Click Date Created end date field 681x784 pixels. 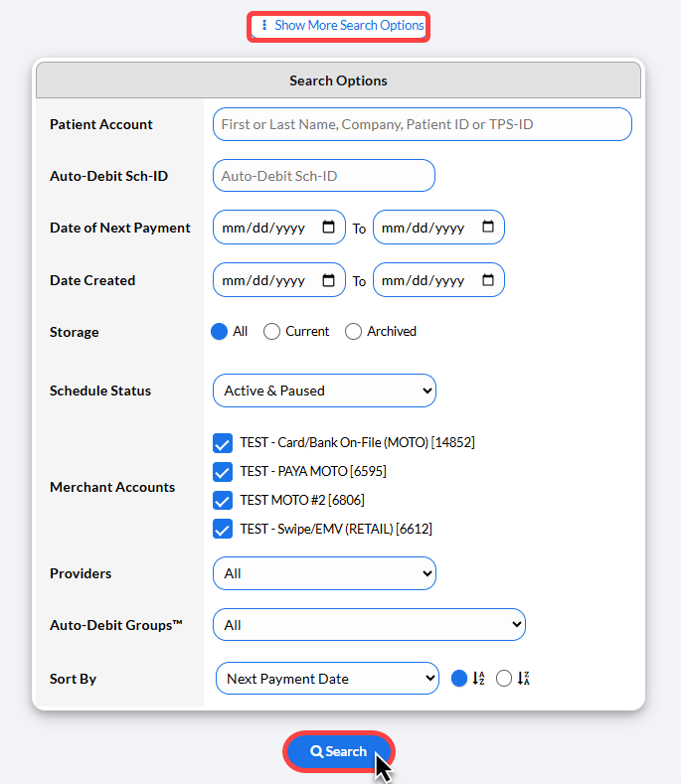pos(438,280)
